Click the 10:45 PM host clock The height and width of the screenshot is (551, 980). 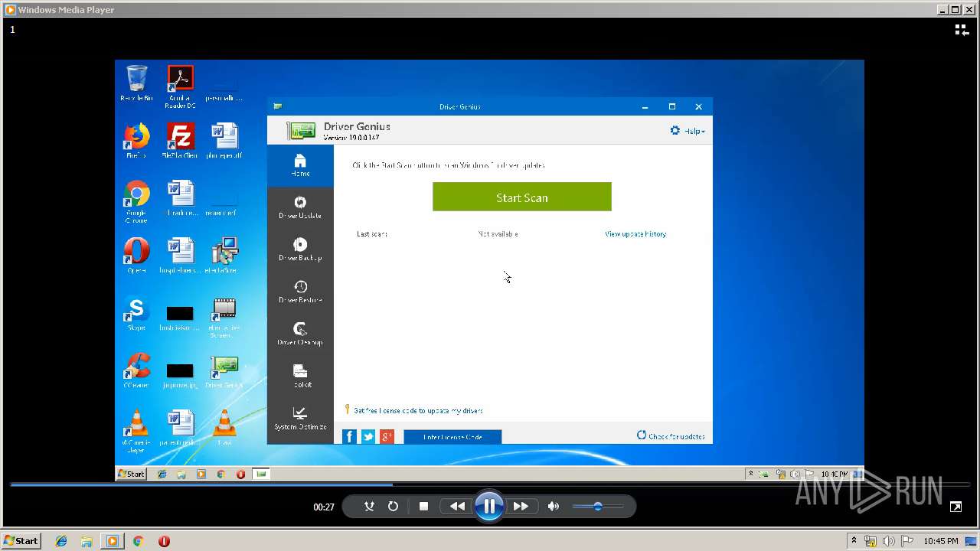(941, 541)
